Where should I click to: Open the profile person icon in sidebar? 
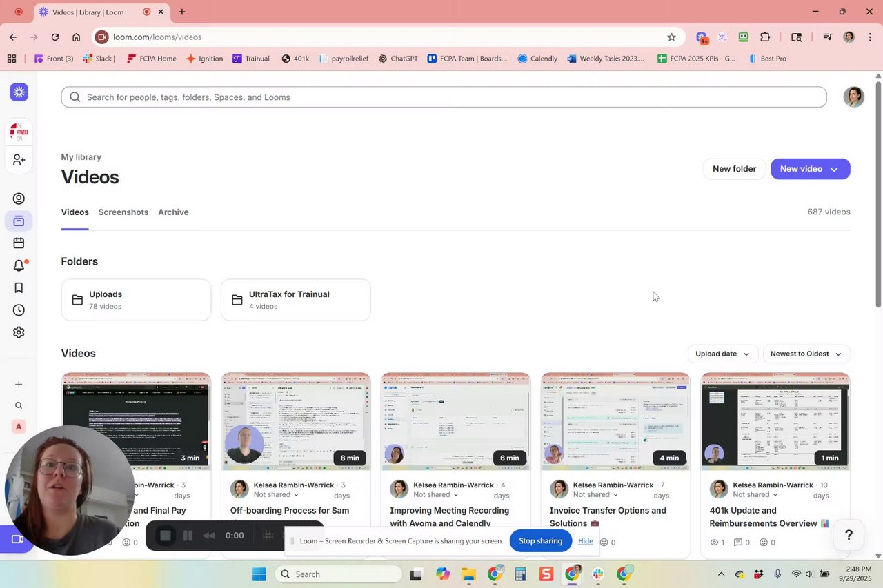[19, 199]
